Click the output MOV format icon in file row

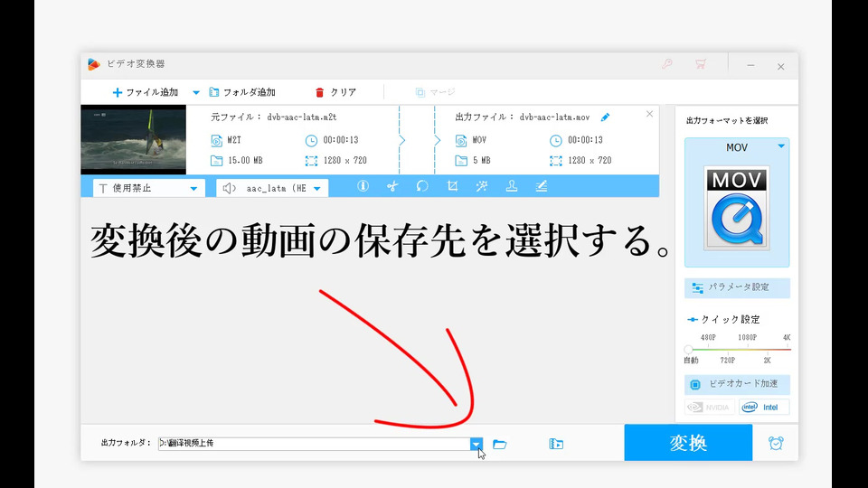pyautogui.click(x=460, y=141)
